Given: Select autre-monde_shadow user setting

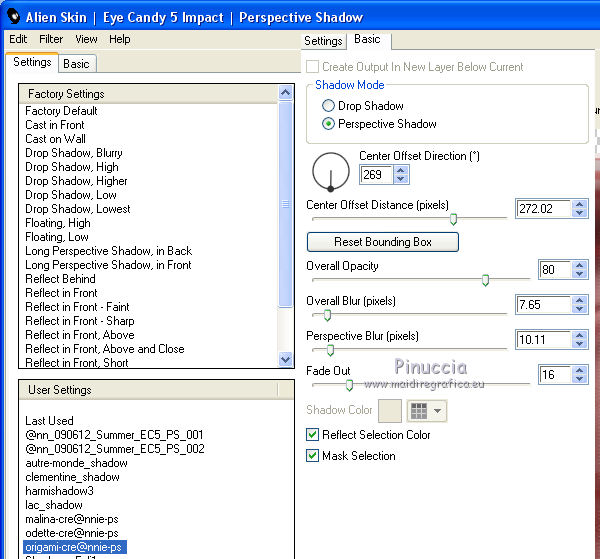Looking at the screenshot, I should [77, 463].
